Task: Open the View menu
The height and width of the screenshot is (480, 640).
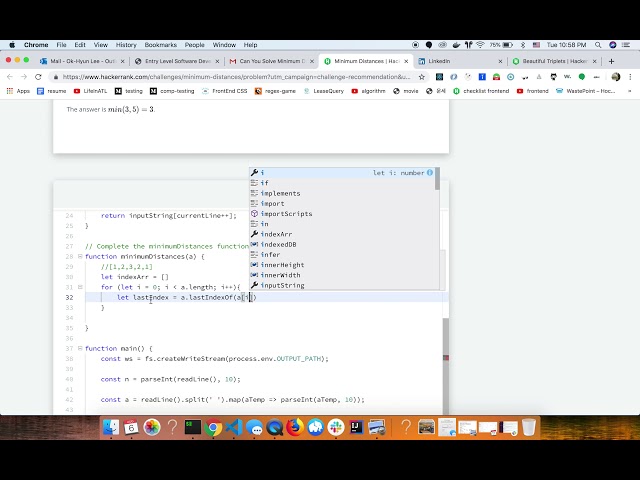Action: click(101, 45)
